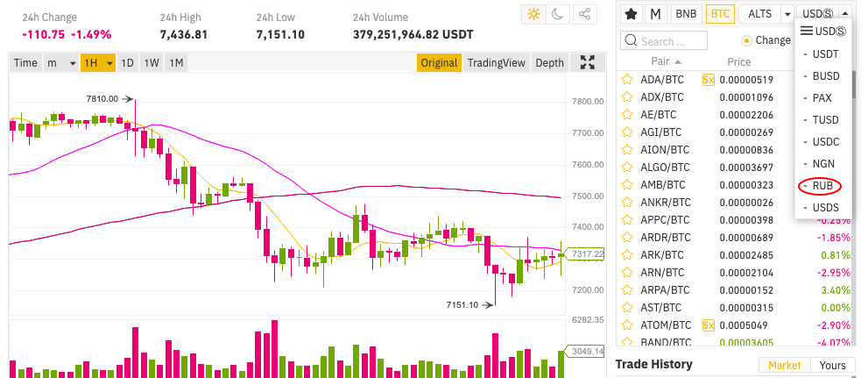Viewport: 868px width, 378px height.
Task: Switch to dark theme moon icon
Action: tap(558, 14)
